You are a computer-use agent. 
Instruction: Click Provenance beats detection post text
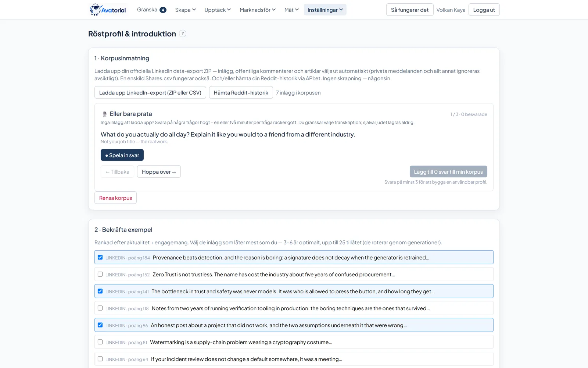pos(291,258)
